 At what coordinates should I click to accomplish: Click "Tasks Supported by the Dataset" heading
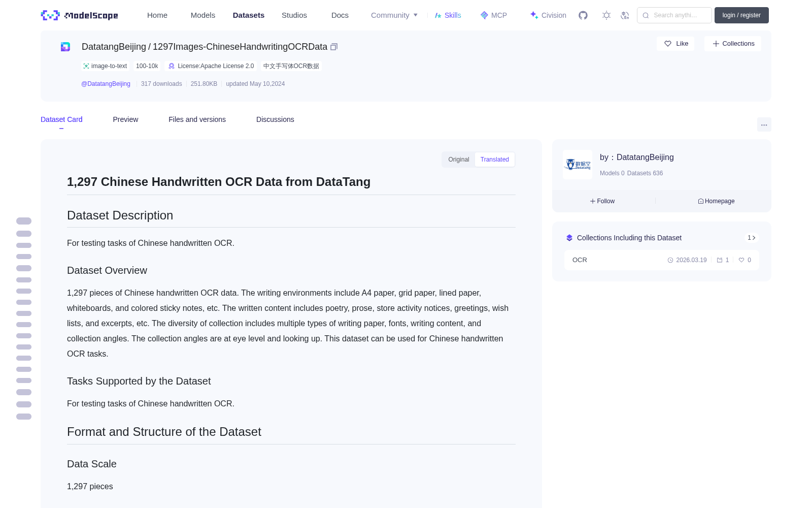click(x=139, y=382)
